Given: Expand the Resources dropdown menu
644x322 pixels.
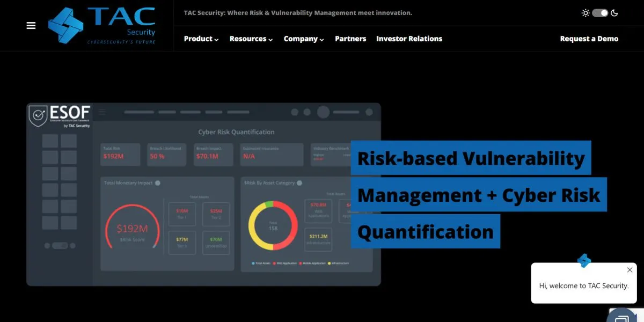Looking at the screenshot, I should (x=251, y=39).
